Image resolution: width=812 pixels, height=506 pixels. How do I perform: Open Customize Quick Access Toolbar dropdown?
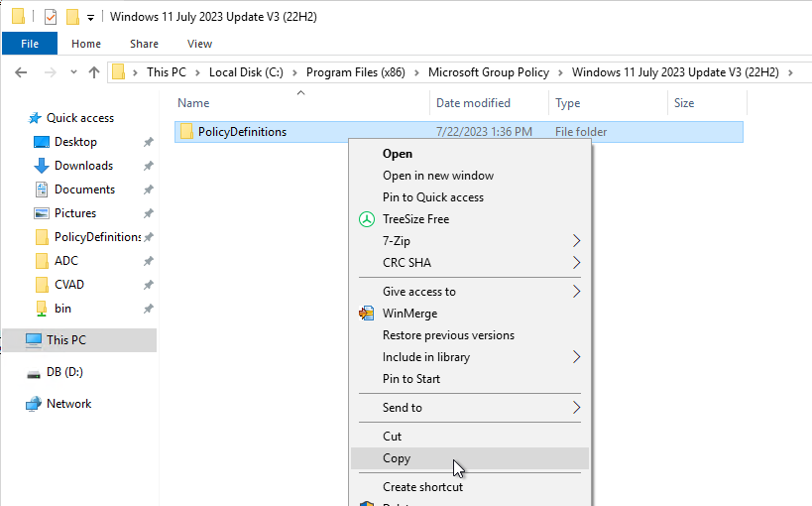point(90,18)
